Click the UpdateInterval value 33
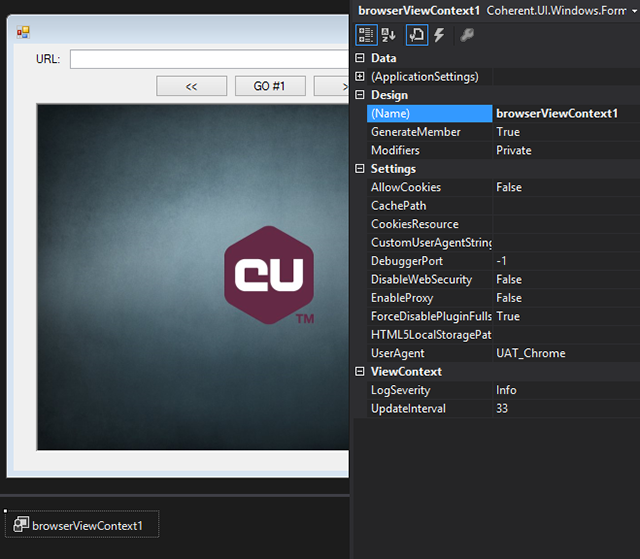The height and width of the screenshot is (559, 640). tap(567, 408)
